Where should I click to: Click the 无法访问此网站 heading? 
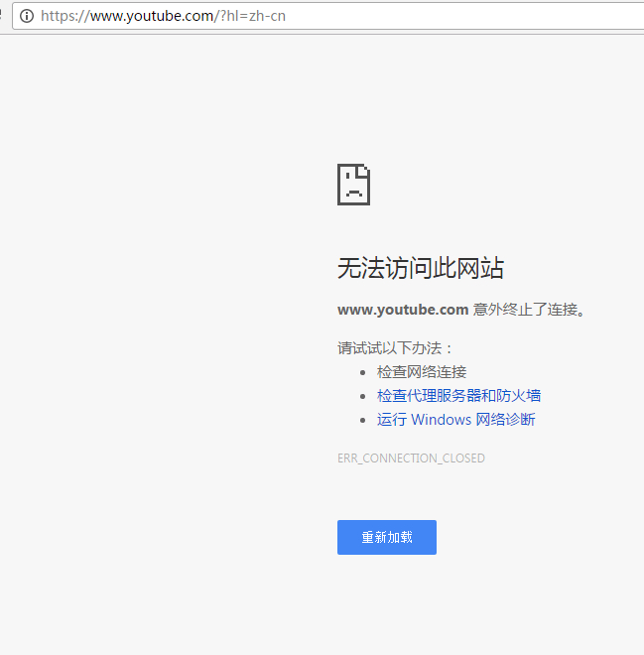(421, 268)
